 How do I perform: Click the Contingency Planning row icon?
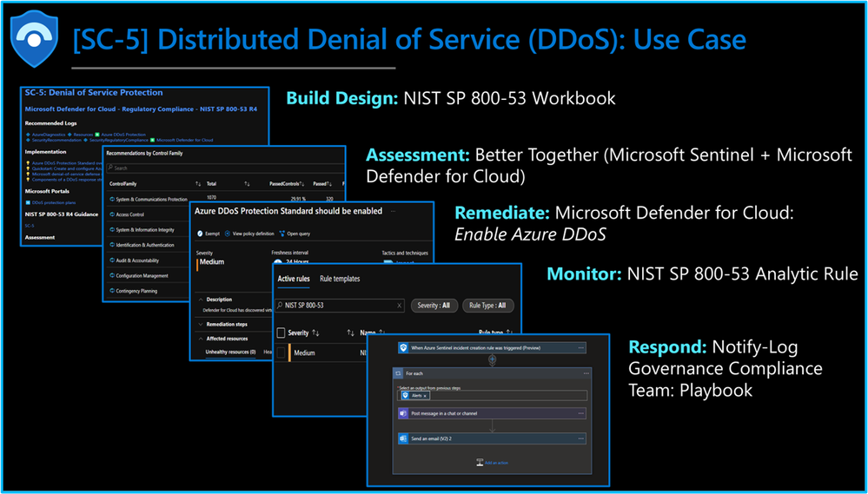pos(112,291)
